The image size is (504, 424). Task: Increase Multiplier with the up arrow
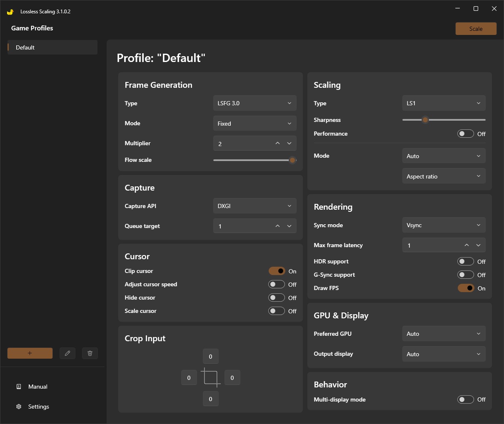click(278, 143)
